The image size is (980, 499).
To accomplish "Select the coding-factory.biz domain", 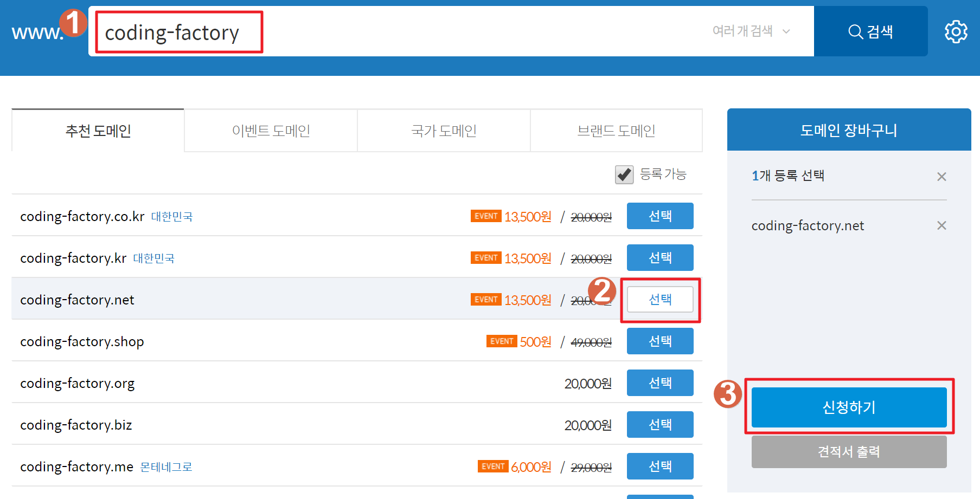I will pyautogui.click(x=660, y=424).
